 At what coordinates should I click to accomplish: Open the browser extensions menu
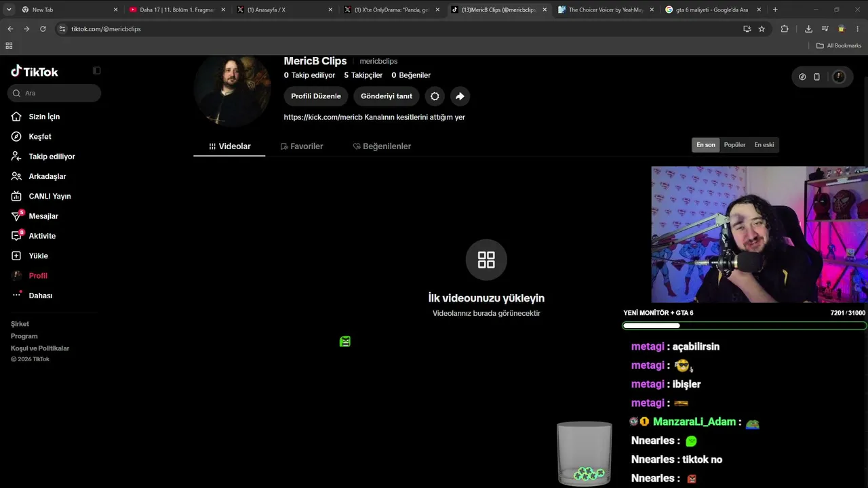click(x=785, y=29)
